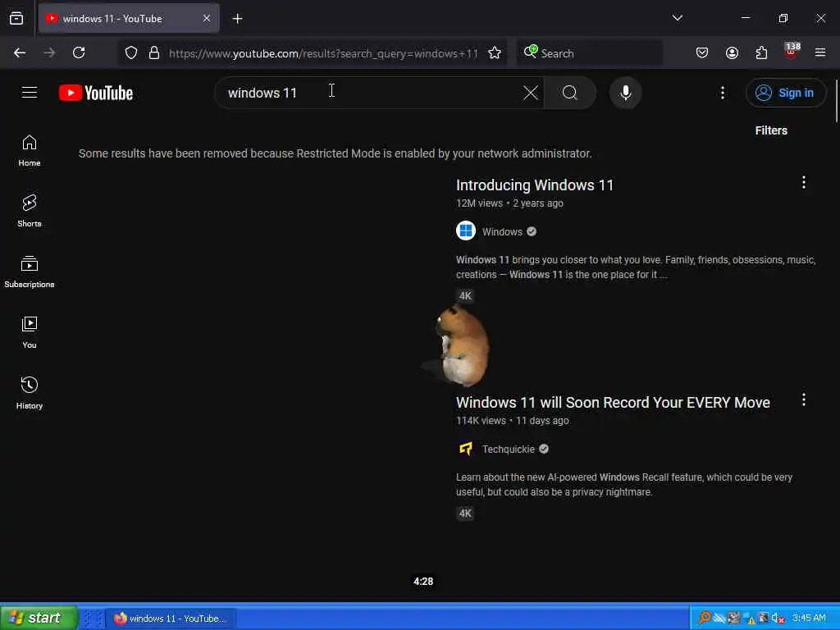840x630 pixels.
Task: Click the page vertical scrollbar thumb
Action: coord(837,101)
